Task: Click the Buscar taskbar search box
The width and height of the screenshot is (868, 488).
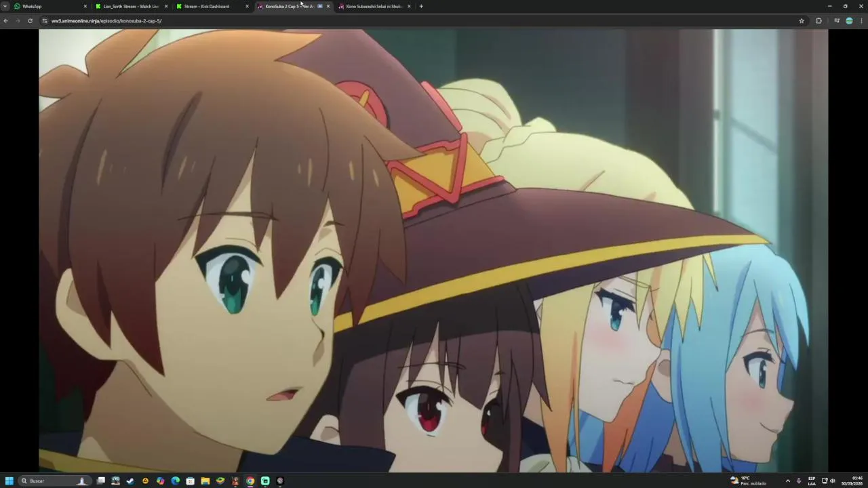Action: pyautogui.click(x=55, y=481)
